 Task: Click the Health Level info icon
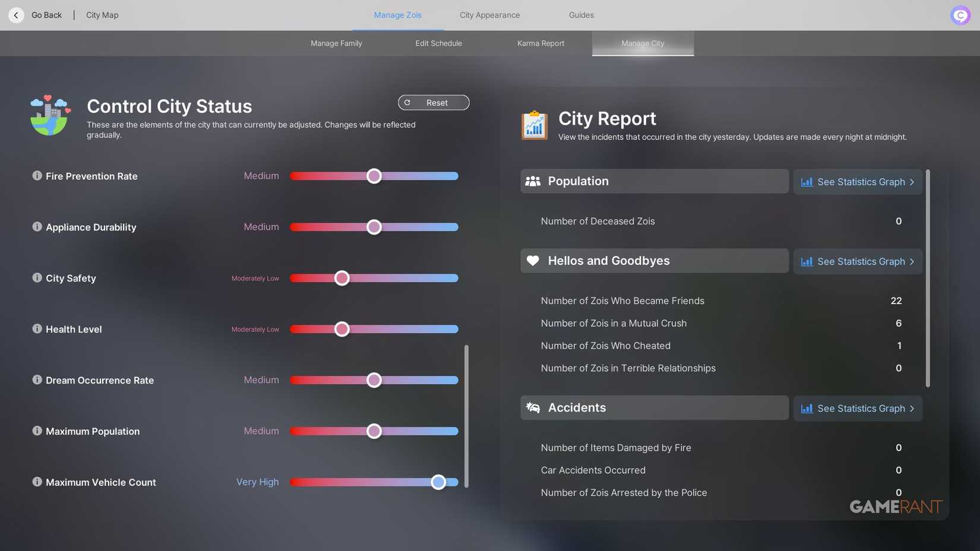(x=37, y=329)
